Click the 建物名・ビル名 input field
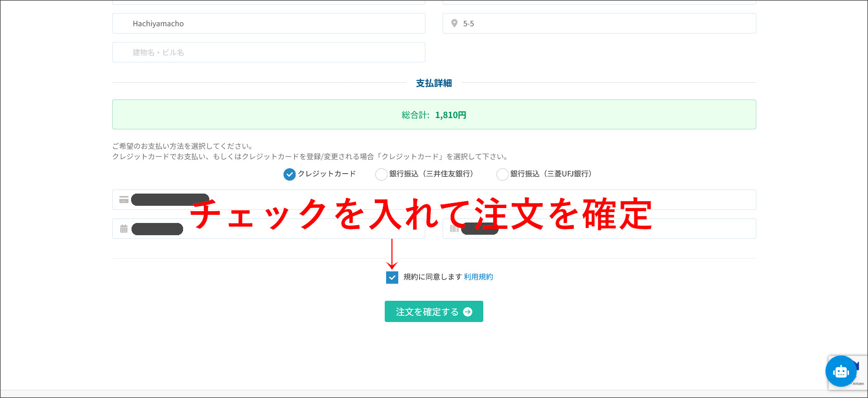The image size is (868, 398). coord(269,52)
